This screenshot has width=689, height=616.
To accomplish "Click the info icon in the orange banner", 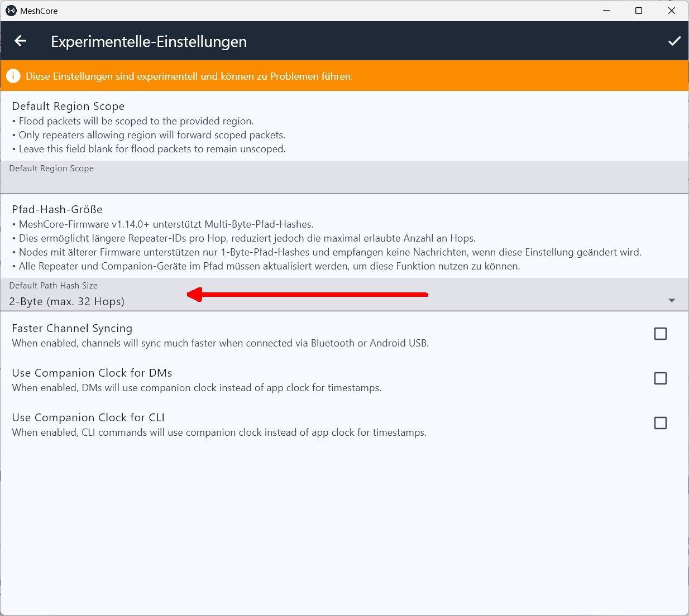I will point(13,76).
